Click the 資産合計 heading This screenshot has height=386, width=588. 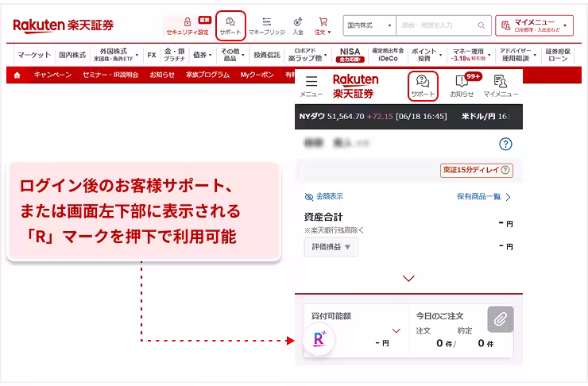click(323, 217)
